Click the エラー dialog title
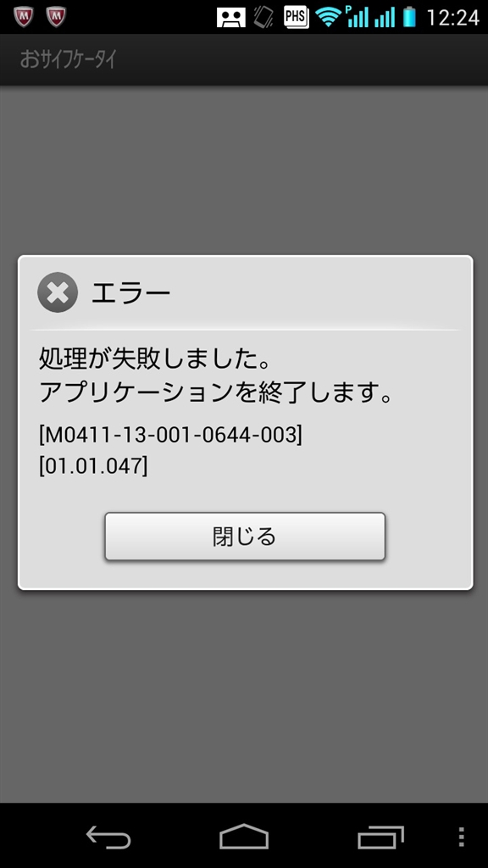This screenshot has width=488, height=868. pyautogui.click(x=130, y=292)
